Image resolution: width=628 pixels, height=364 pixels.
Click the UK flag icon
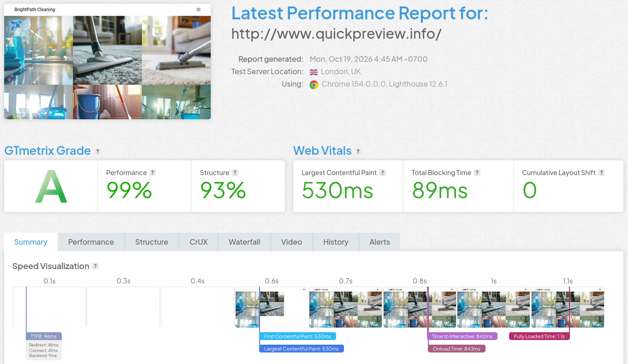[x=314, y=72]
